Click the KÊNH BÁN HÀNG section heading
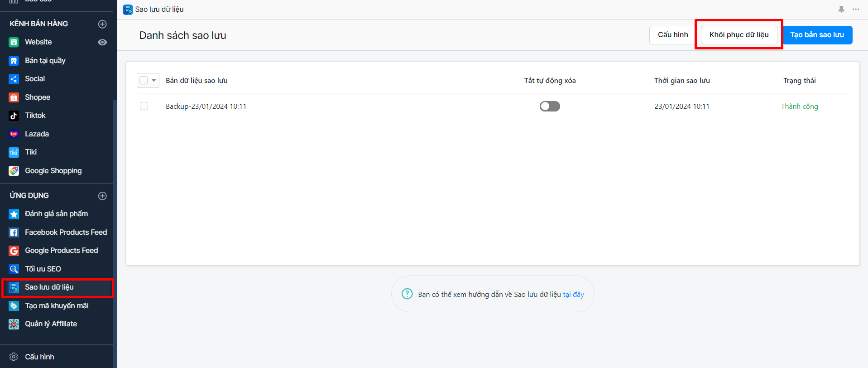 (x=39, y=24)
